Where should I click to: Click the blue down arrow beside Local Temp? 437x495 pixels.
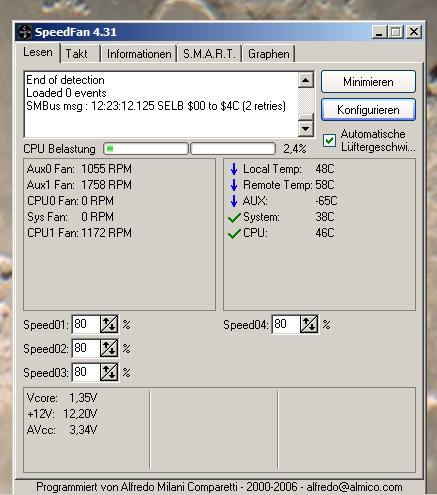click(234, 169)
